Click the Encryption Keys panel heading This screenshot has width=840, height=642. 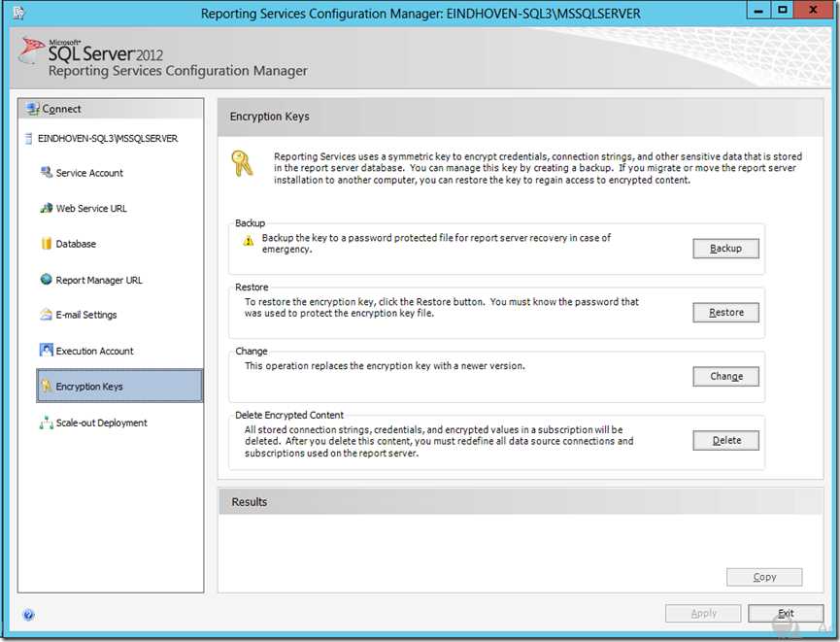(269, 117)
